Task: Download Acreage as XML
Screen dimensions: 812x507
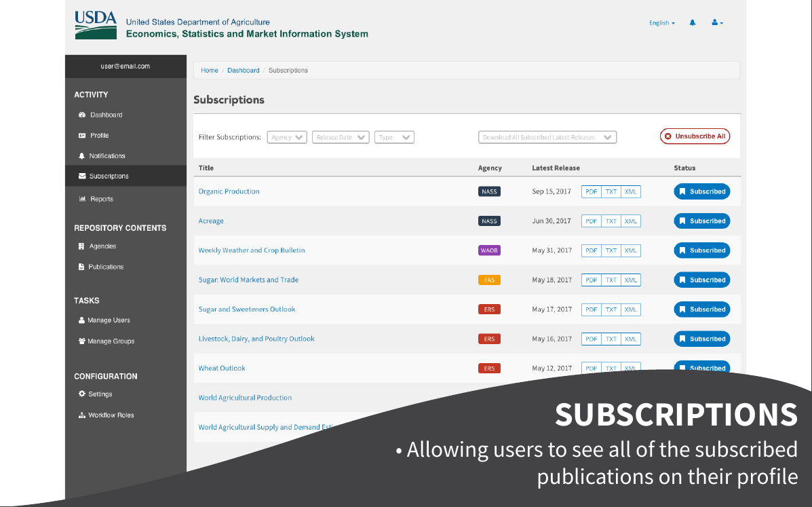Action: (x=631, y=221)
